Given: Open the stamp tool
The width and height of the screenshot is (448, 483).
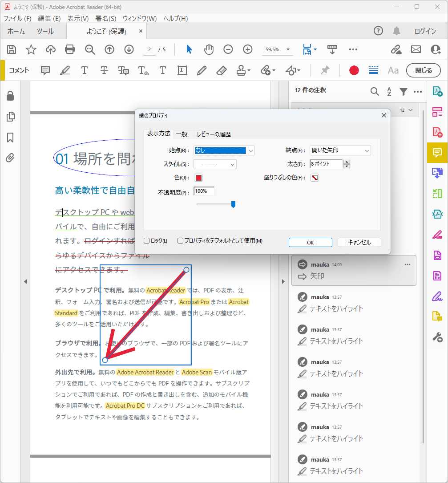Looking at the screenshot, I should click(x=243, y=70).
